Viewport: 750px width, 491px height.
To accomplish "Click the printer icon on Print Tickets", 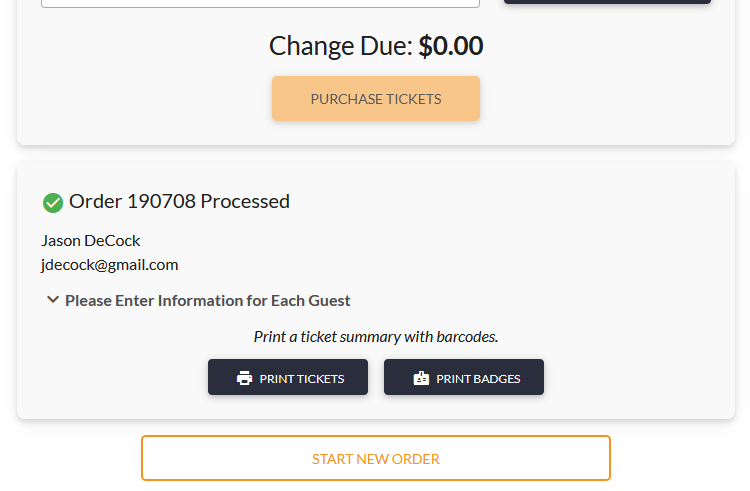I will [x=244, y=378].
